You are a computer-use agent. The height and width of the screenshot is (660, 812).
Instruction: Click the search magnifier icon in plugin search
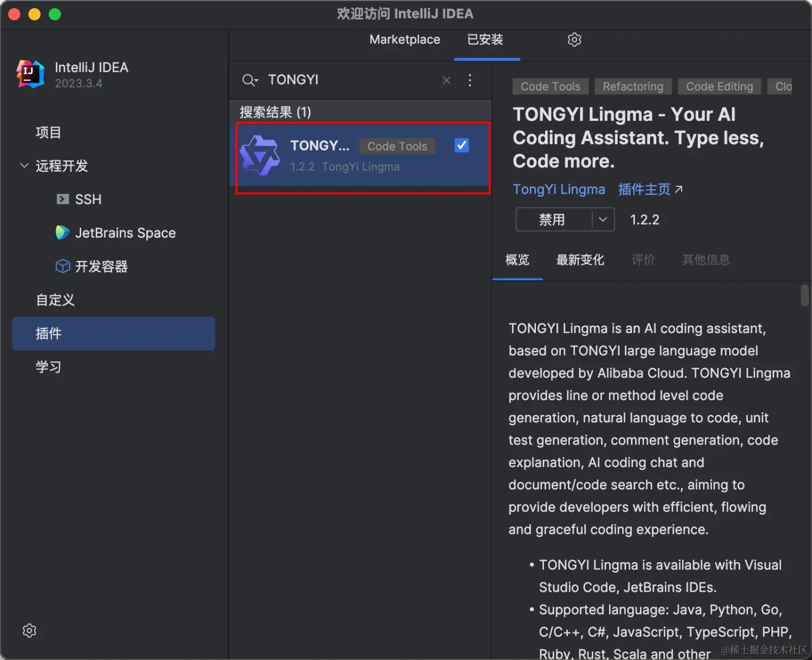[x=249, y=80]
